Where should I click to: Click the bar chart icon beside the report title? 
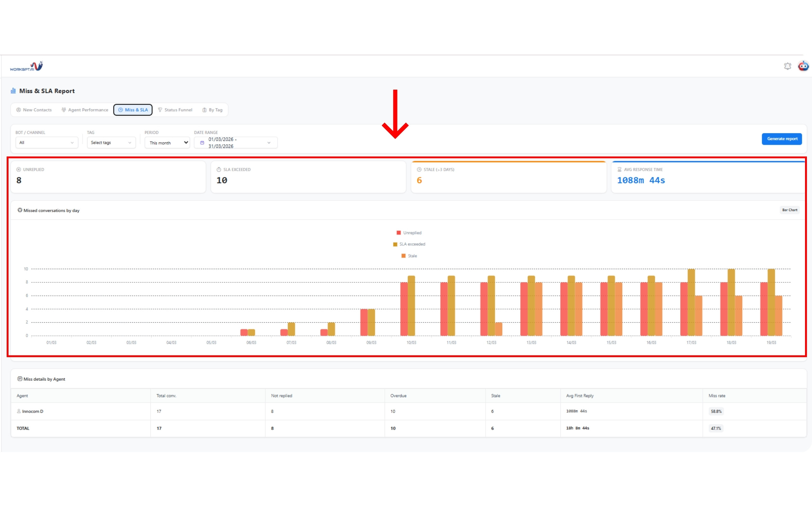[13, 91]
